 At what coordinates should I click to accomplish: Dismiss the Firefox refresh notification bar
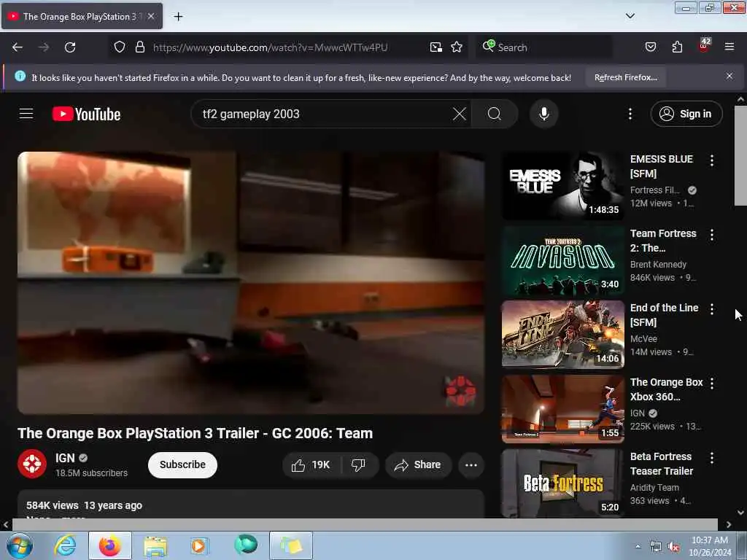pyautogui.click(x=729, y=76)
